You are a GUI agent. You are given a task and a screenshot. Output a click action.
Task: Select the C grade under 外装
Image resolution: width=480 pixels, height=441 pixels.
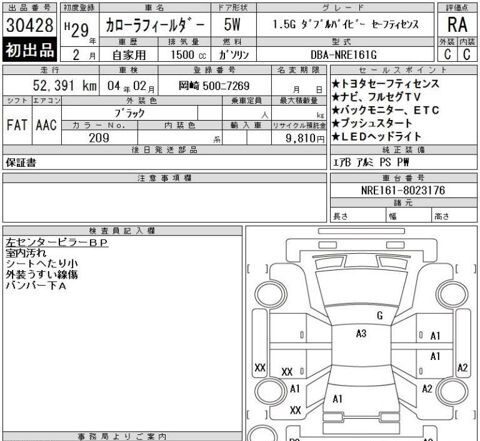click(447, 54)
